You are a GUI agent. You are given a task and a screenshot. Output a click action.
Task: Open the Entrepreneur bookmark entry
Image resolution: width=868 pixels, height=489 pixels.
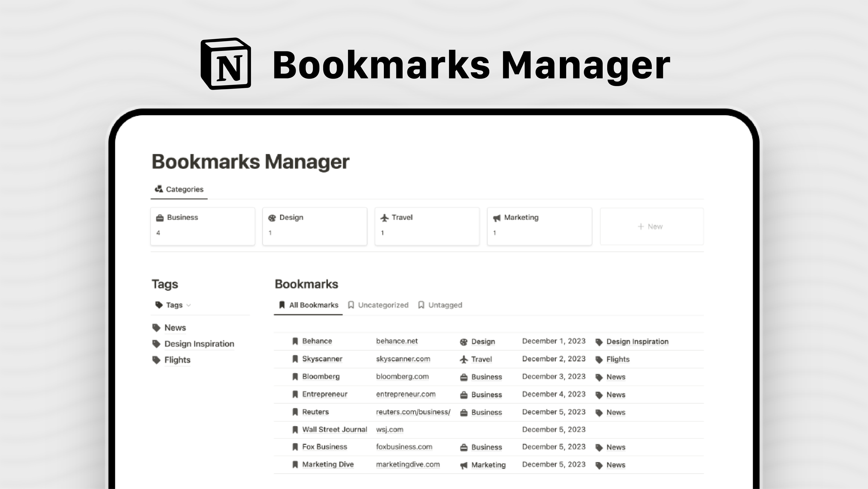click(x=325, y=394)
